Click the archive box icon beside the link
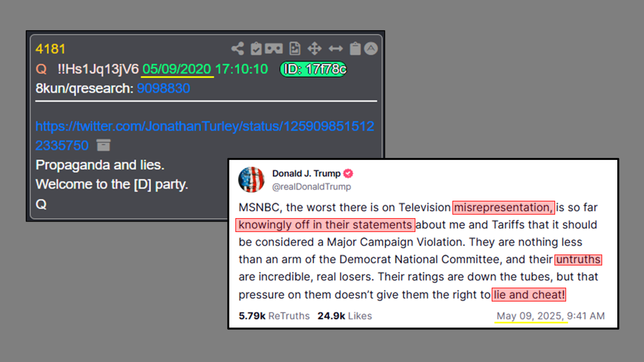 click(x=103, y=145)
